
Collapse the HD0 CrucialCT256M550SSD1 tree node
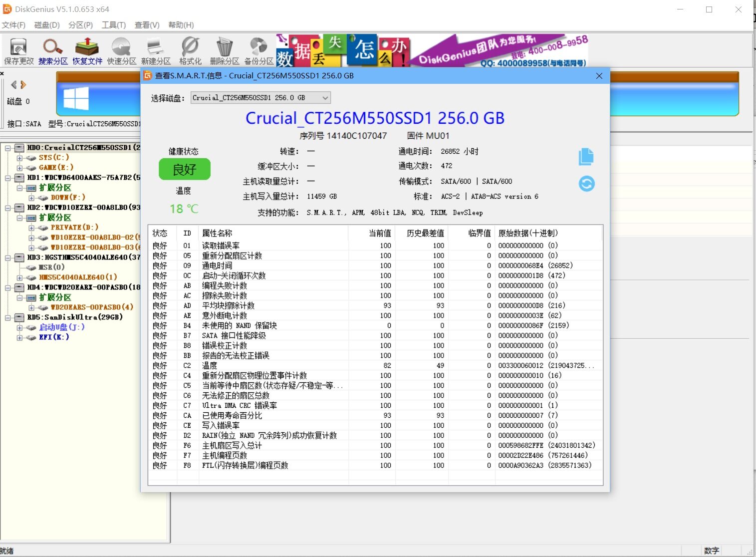click(8, 148)
